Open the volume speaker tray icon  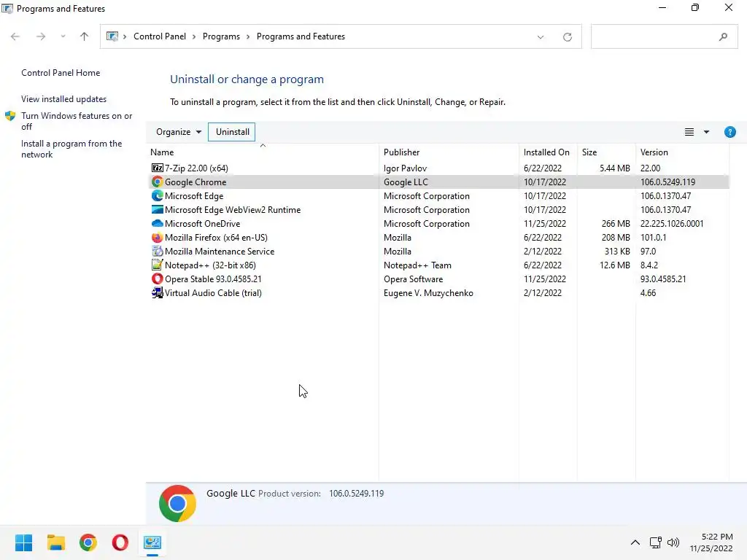[x=673, y=542]
